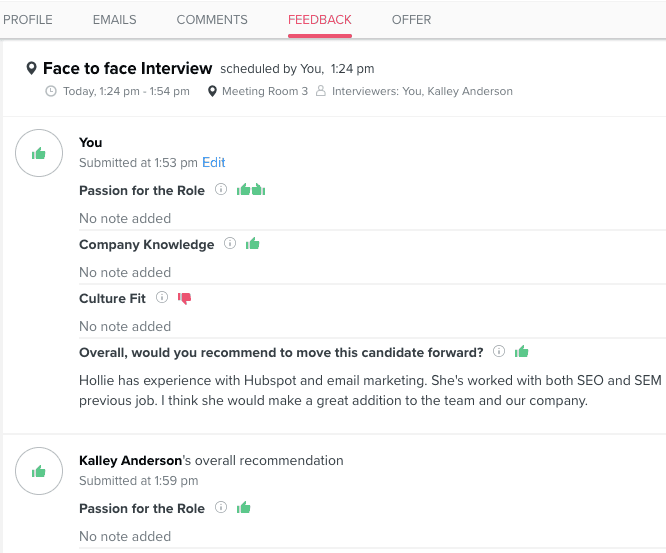Show info for Company Knowledge
The image size is (666, 553).
point(230,243)
